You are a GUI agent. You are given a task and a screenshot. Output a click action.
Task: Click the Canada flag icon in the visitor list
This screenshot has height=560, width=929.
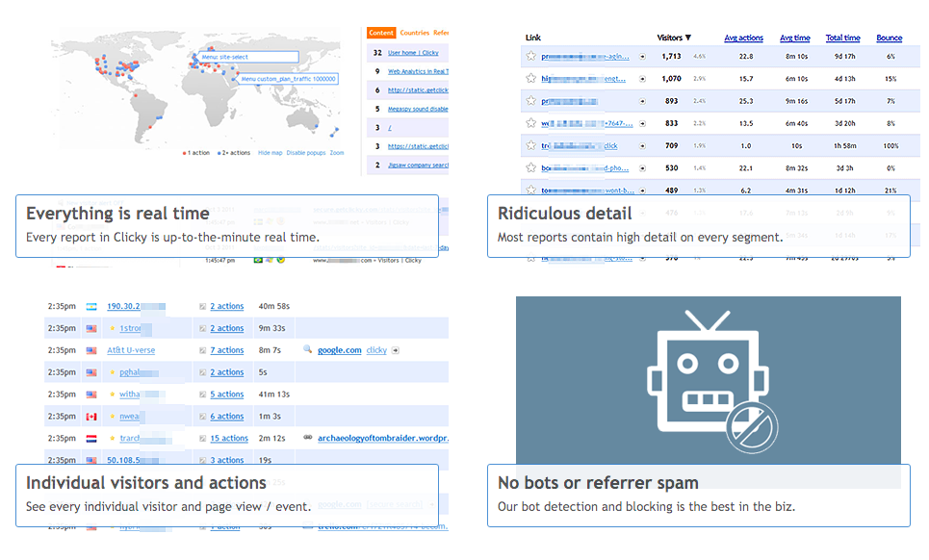coord(91,417)
